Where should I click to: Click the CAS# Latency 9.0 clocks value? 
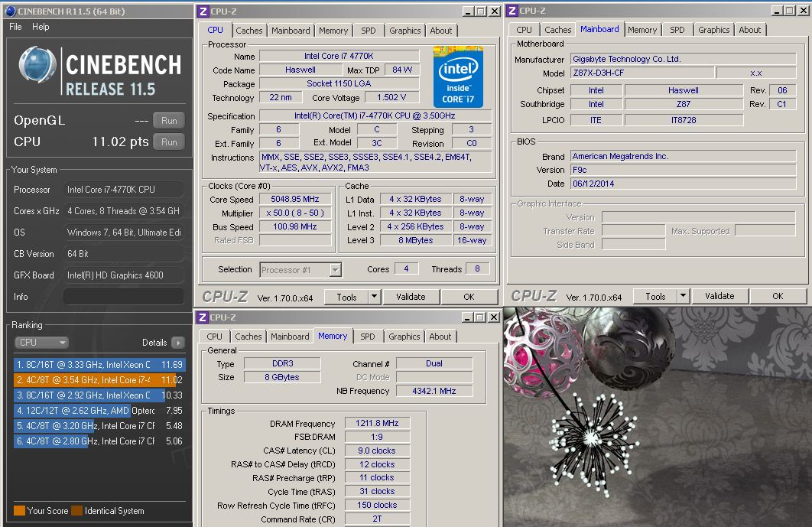point(377,451)
